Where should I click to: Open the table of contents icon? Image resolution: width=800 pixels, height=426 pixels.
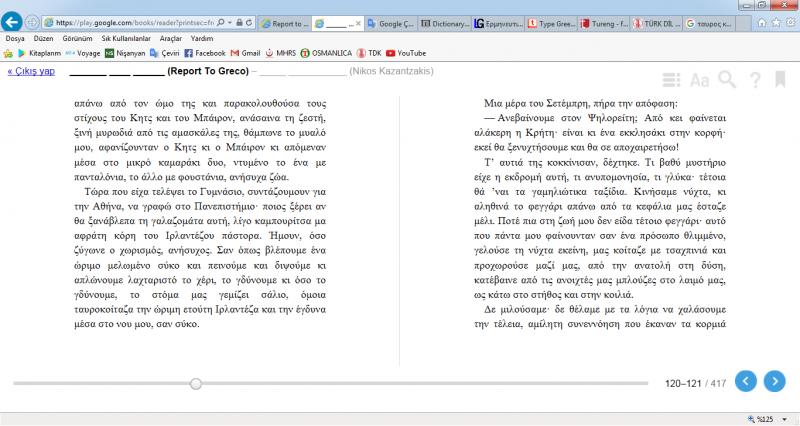click(671, 80)
